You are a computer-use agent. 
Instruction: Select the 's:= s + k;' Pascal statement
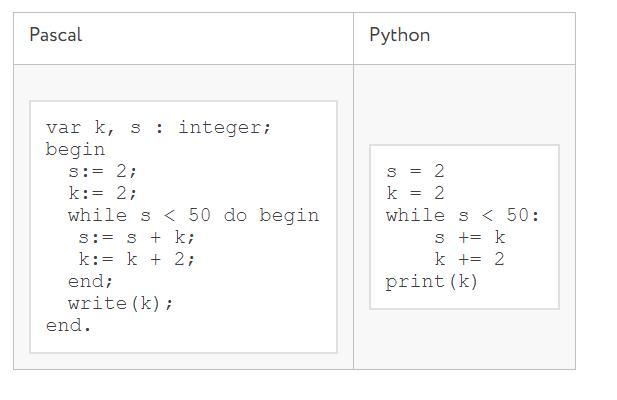click(137, 238)
